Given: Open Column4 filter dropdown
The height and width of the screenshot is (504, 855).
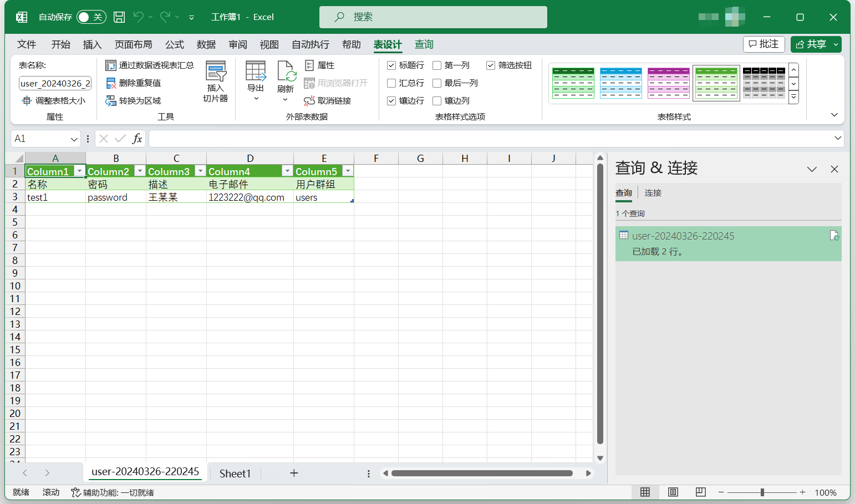Looking at the screenshot, I should pyautogui.click(x=287, y=171).
